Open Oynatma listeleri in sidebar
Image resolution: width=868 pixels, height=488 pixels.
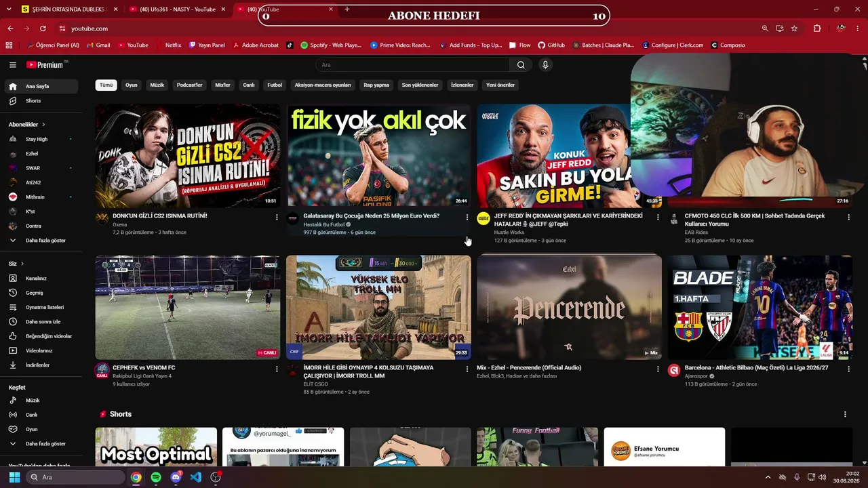point(42,307)
